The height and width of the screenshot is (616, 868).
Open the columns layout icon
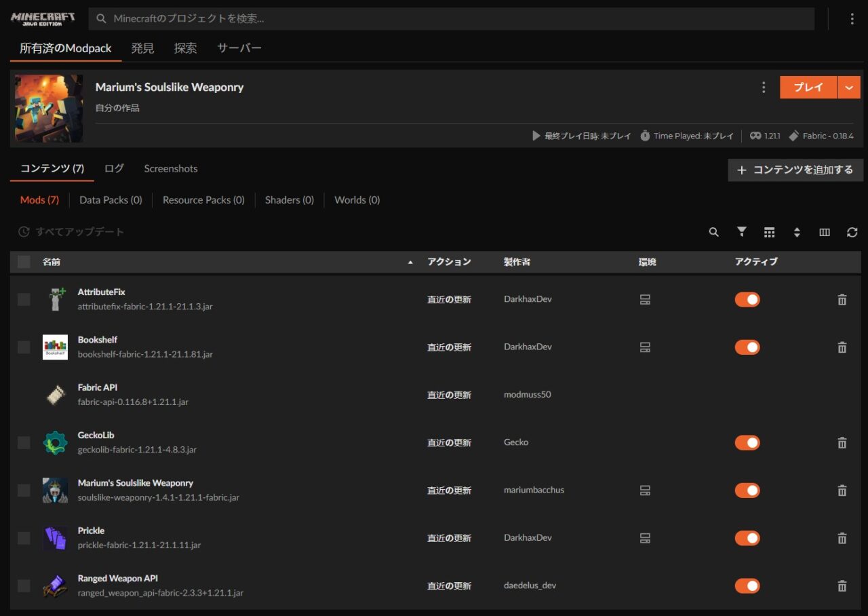[x=825, y=232]
